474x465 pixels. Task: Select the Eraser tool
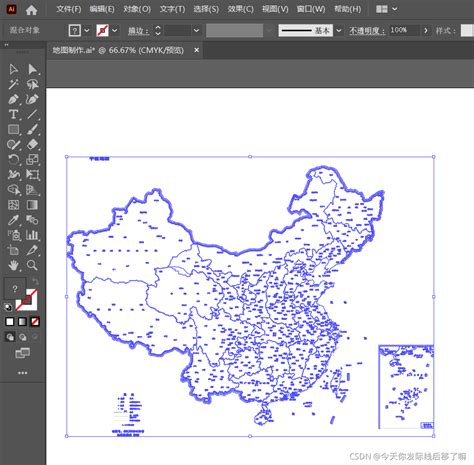pyautogui.click(x=32, y=144)
